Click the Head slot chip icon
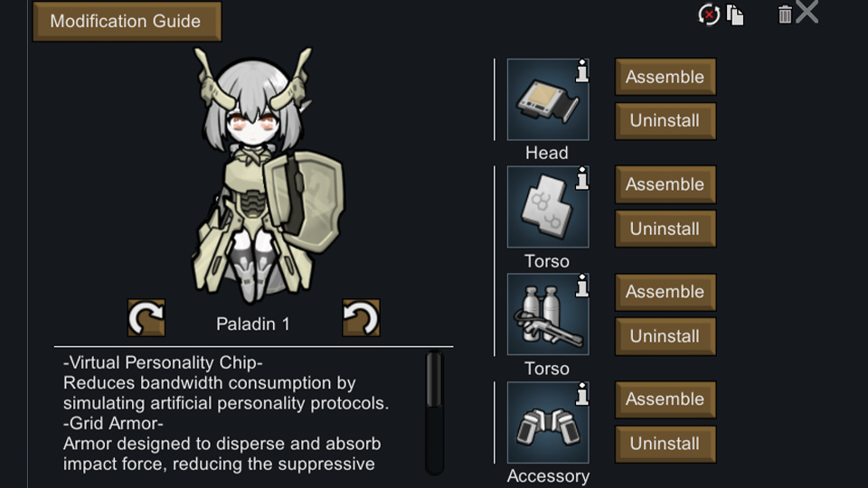Image resolution: width=868 pixels, height=488 pixels. (548, 99)
